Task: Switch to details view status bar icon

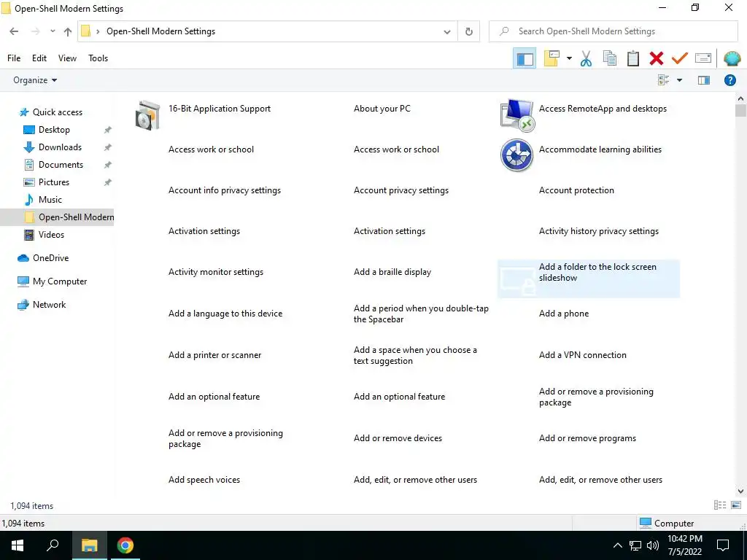Action: 720,505
